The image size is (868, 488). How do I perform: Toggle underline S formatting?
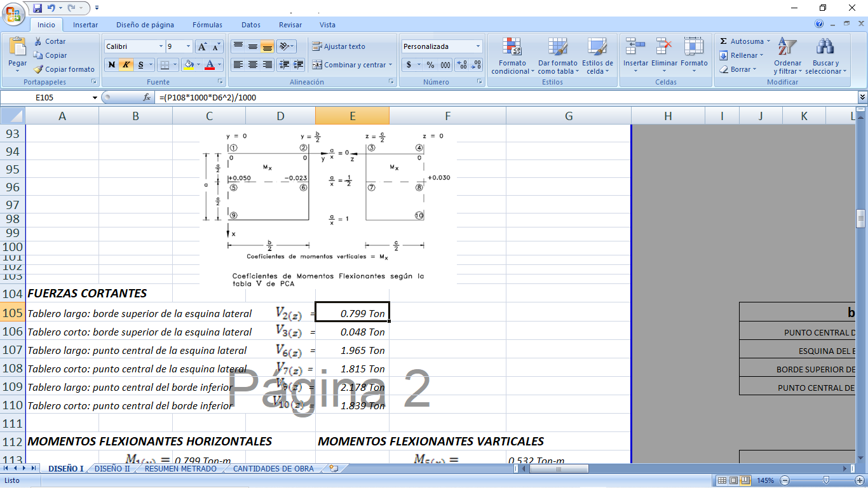click(141, 65)
